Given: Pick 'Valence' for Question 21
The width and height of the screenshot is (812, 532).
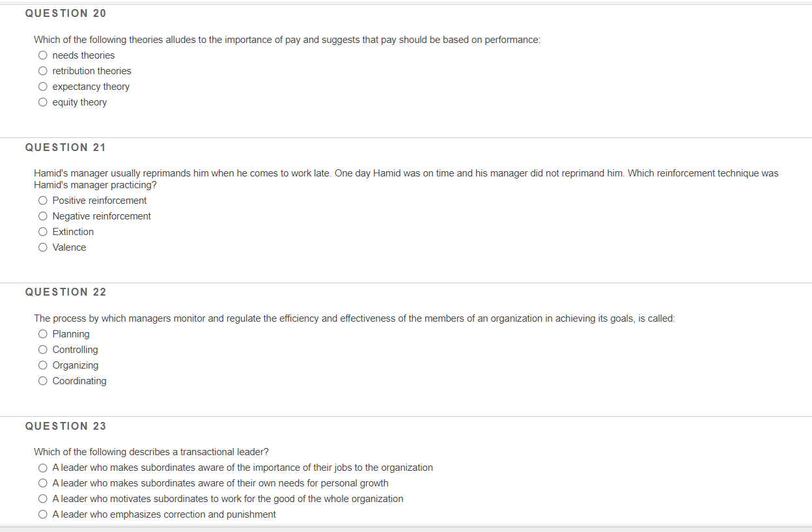Looking at the screenshot, I should [x=42, y=247].
